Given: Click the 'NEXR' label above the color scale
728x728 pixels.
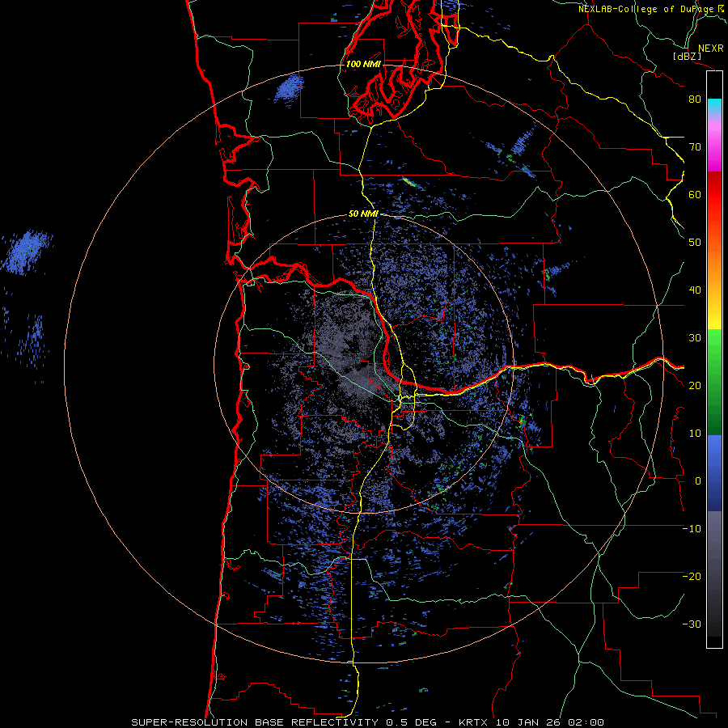Looking at the screenshot, I should [711, 49].
